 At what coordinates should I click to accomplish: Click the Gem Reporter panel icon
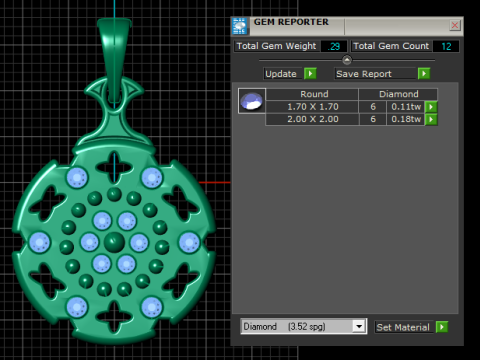[239, 26]
